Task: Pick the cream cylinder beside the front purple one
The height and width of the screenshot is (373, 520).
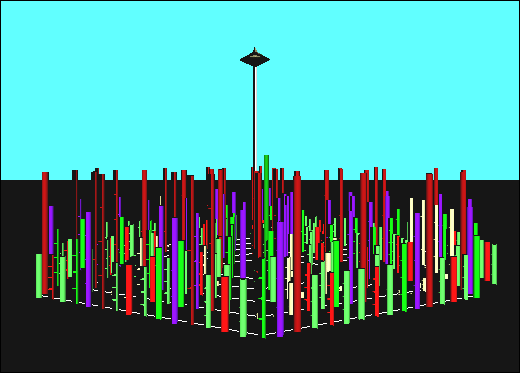Action: (x=291, y=298)
